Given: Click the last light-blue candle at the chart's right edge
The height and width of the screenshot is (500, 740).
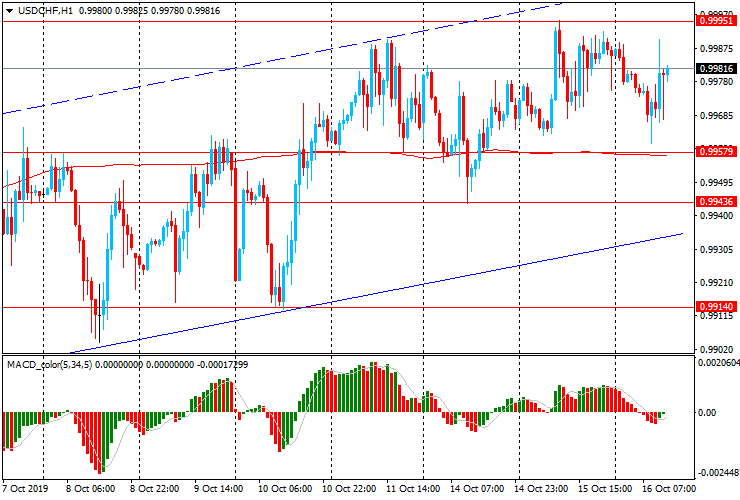Looking at the screenshot, I should pyautogui.click(x=667, y=74).
